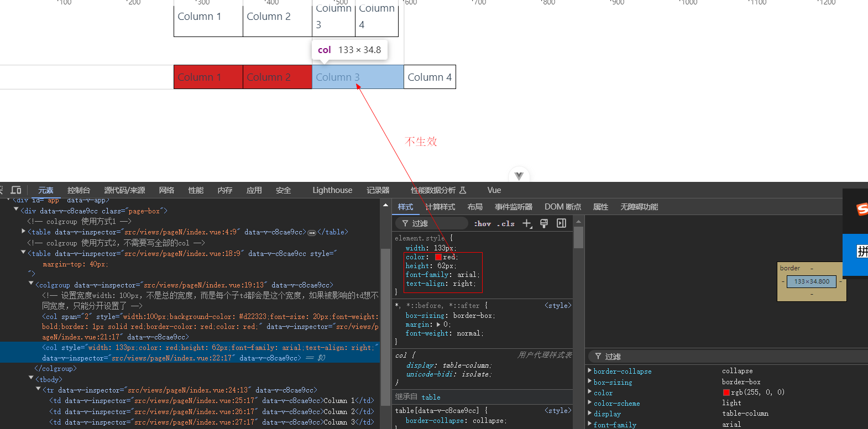Open the <style> link for table[data-v-c8cae9cc] rule
The width and height of the screenshot is (868, 429).
click(x=558, y=410)
